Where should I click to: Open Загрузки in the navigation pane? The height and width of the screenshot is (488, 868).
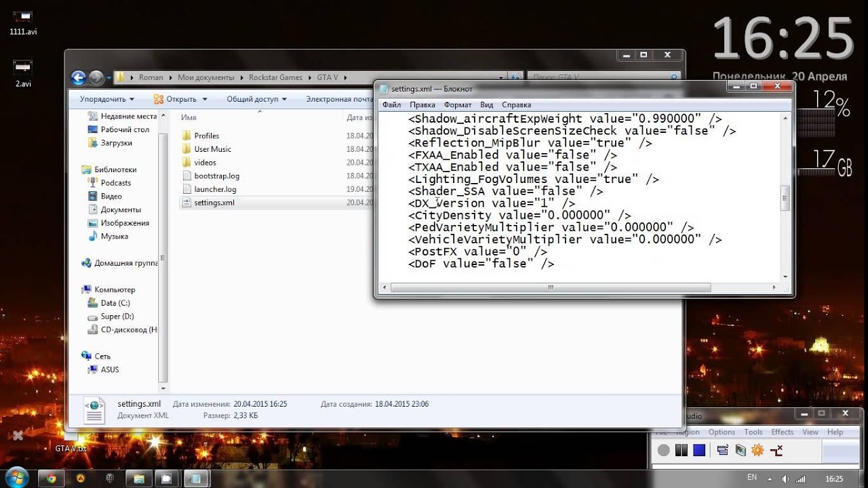111,143
